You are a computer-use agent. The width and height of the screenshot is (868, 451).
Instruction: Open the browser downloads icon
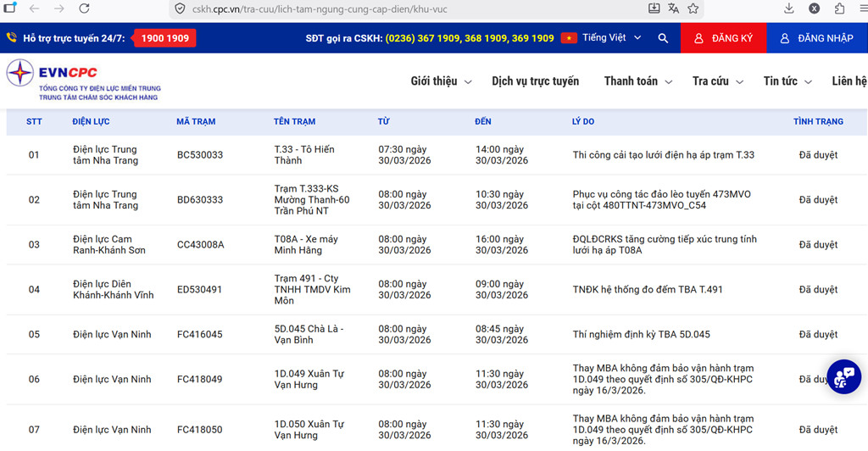[x=789, y=9]
